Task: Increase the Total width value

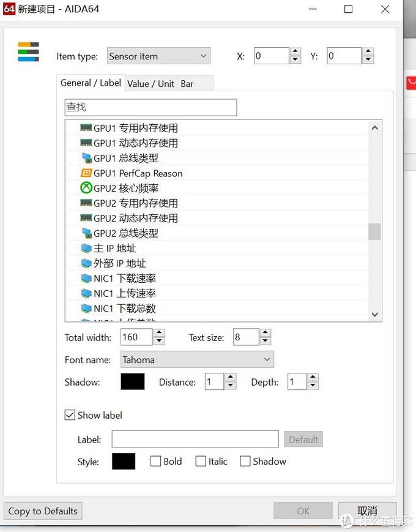Action: coord(159,333)
